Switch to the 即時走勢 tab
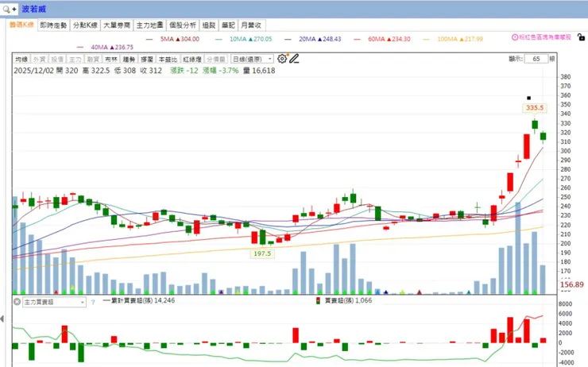 click(53, 25)
